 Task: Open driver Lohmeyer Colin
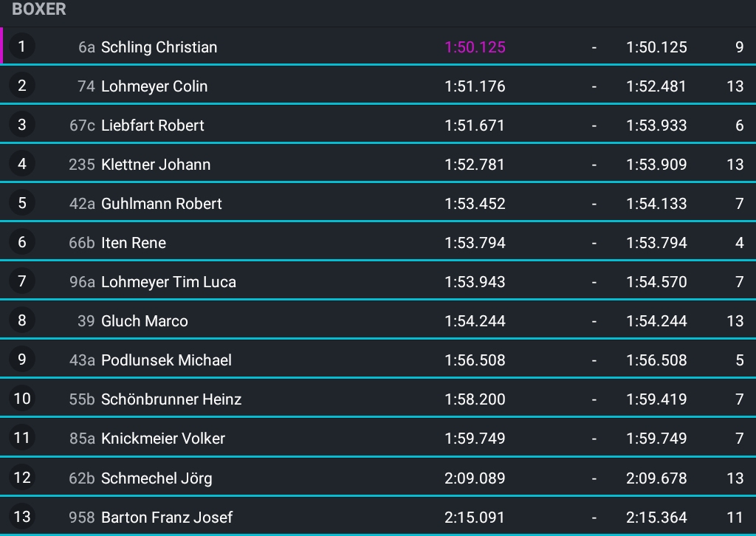coord(154,86)
